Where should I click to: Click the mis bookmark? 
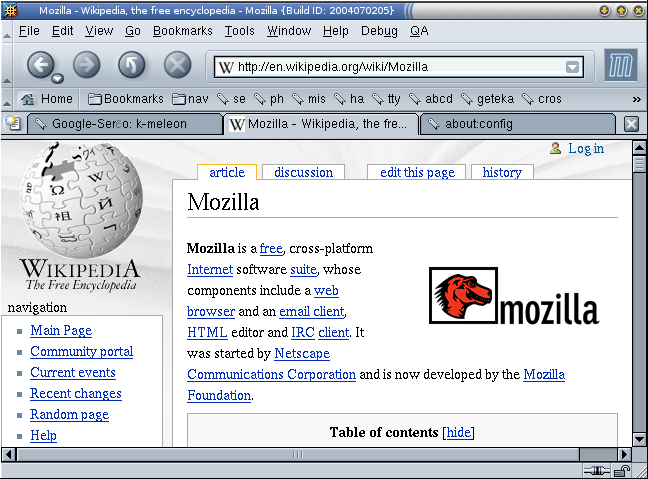click(309, 99)
